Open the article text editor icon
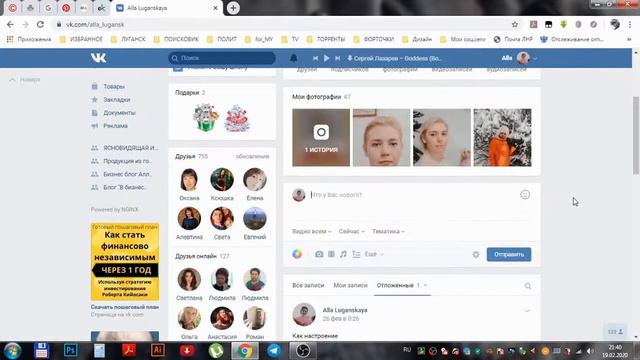The height and width of the screenshot is (360, 640). [x=356, y=254]
